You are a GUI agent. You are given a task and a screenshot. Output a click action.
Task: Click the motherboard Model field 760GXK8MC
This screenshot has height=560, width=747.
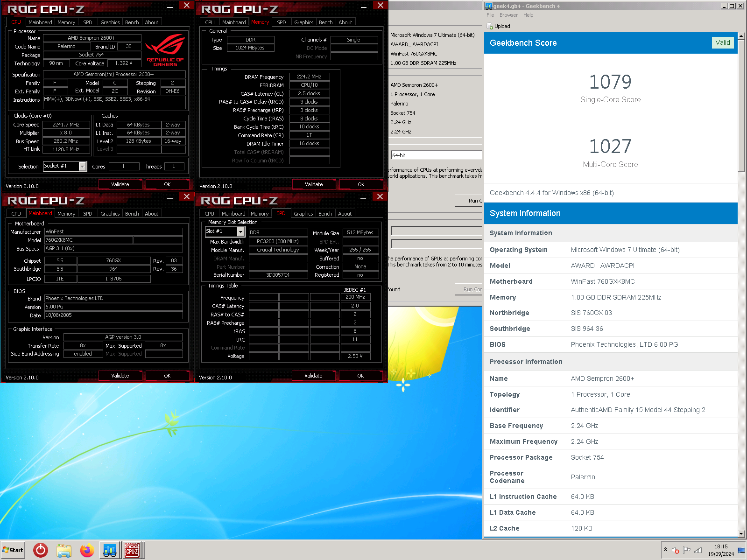pos(88,240)
